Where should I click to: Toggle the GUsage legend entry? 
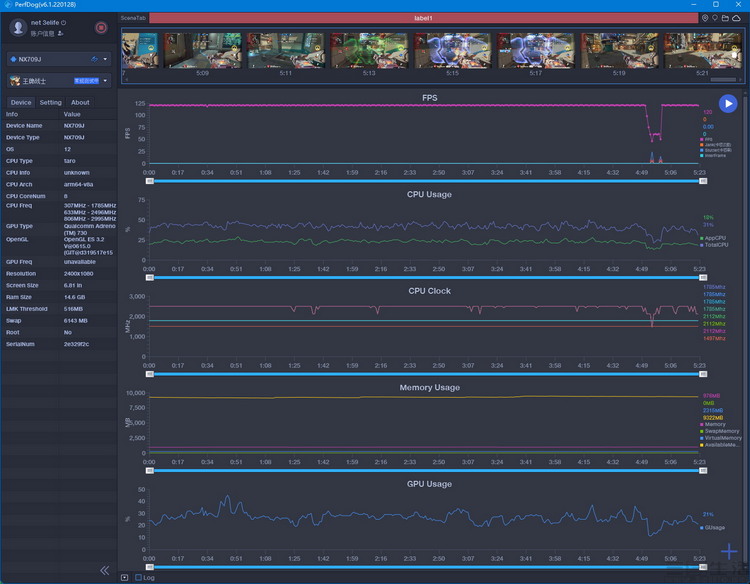point(712,528)
